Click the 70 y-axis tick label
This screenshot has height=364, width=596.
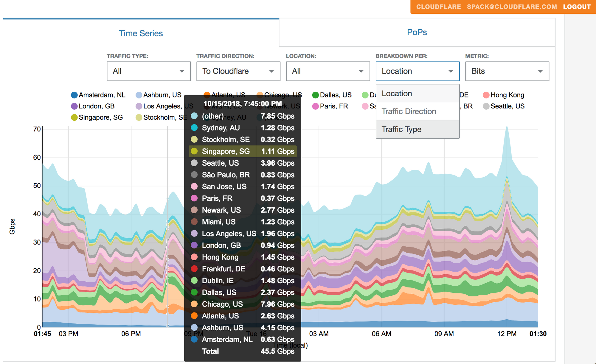click(x=37, y=129)
